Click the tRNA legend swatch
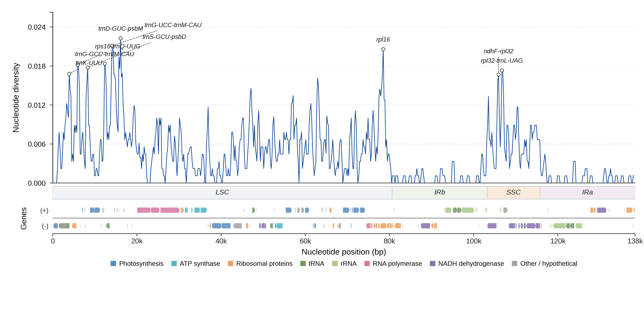The width and height of the screenshot is (644, 313). [x=303, y=264]
